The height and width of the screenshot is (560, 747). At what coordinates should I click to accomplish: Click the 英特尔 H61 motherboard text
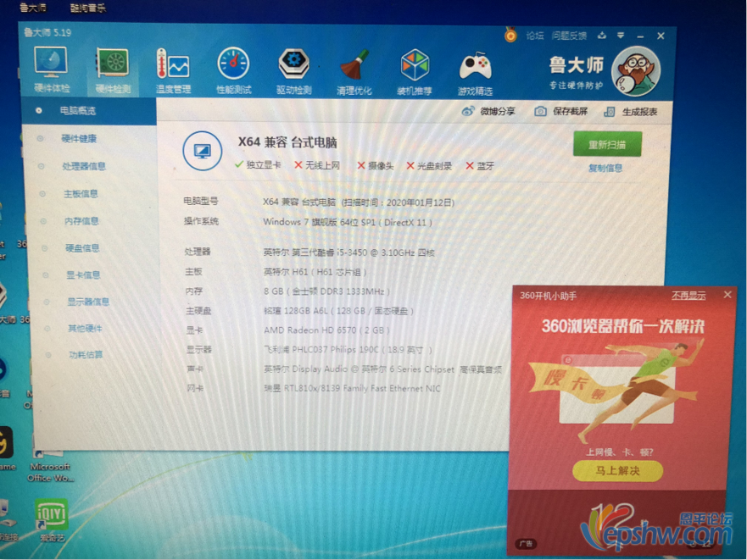315,272
